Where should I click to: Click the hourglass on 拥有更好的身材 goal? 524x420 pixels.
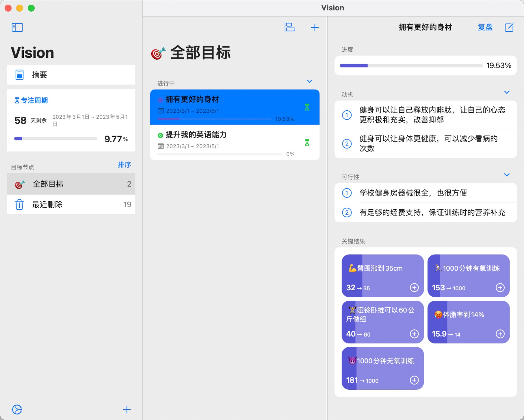coord(307,107)
